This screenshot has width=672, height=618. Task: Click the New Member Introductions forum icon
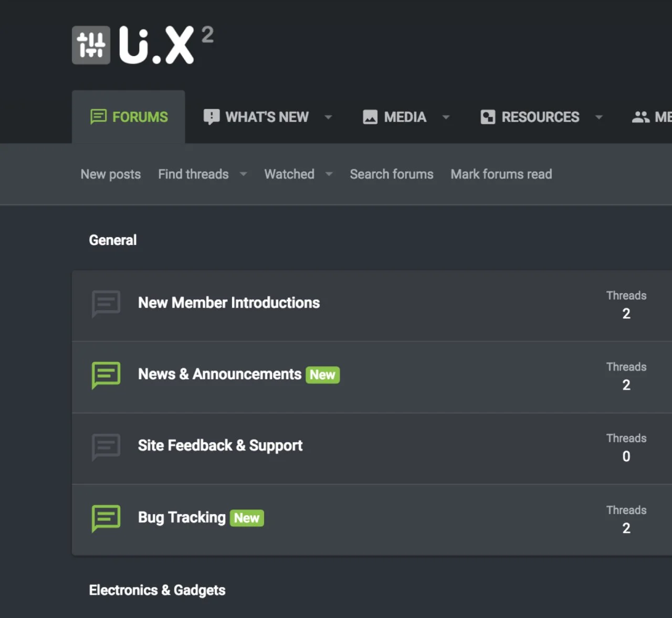click(106, 303)
